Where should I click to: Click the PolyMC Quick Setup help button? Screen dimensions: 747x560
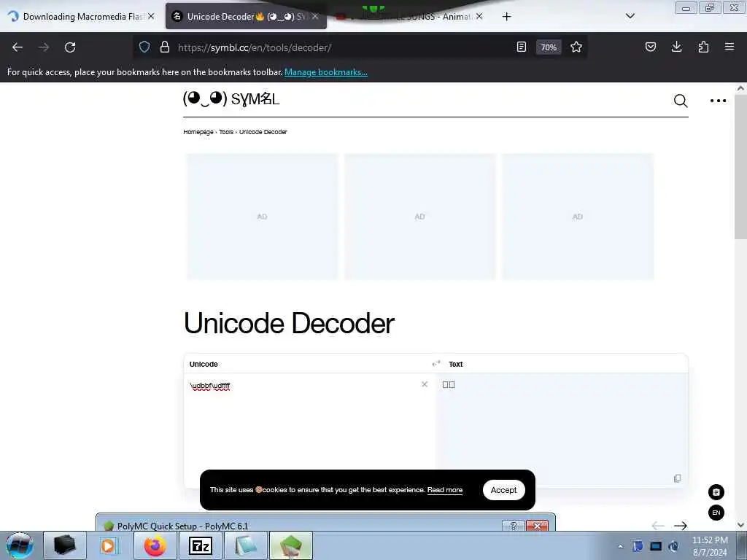tap(513, 526)
